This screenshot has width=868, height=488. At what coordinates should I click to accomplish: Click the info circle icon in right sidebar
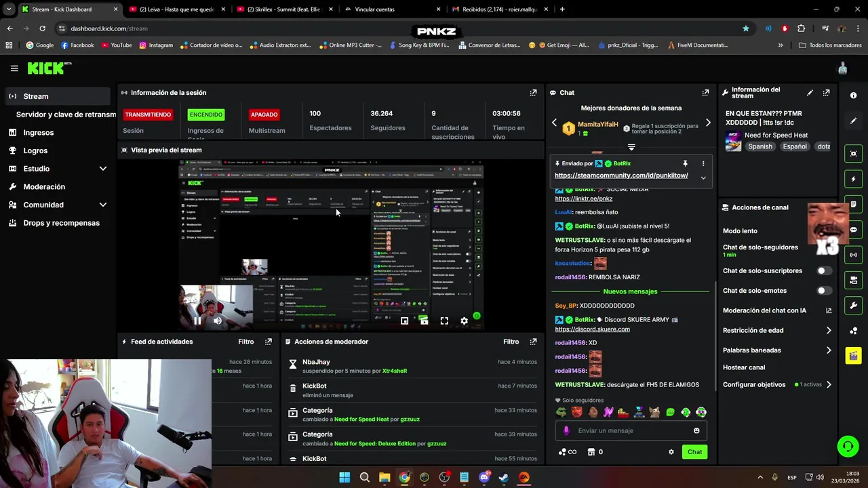click(x=853, y=96)
